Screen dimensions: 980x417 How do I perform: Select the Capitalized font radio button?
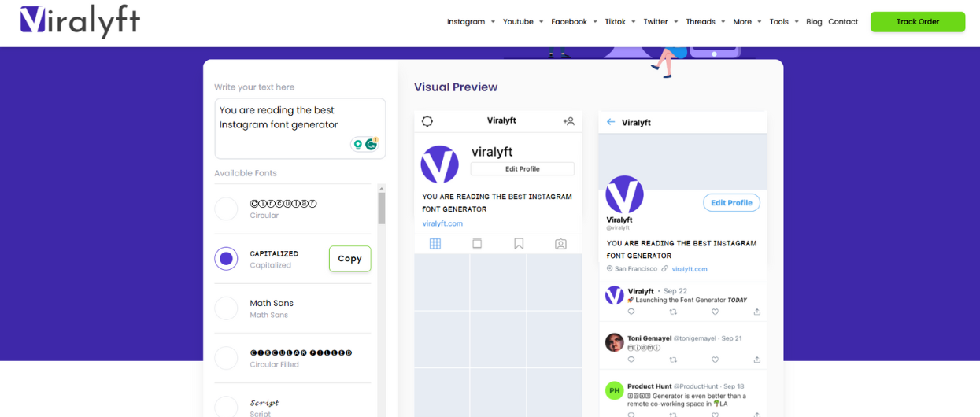tap(226, 258)
